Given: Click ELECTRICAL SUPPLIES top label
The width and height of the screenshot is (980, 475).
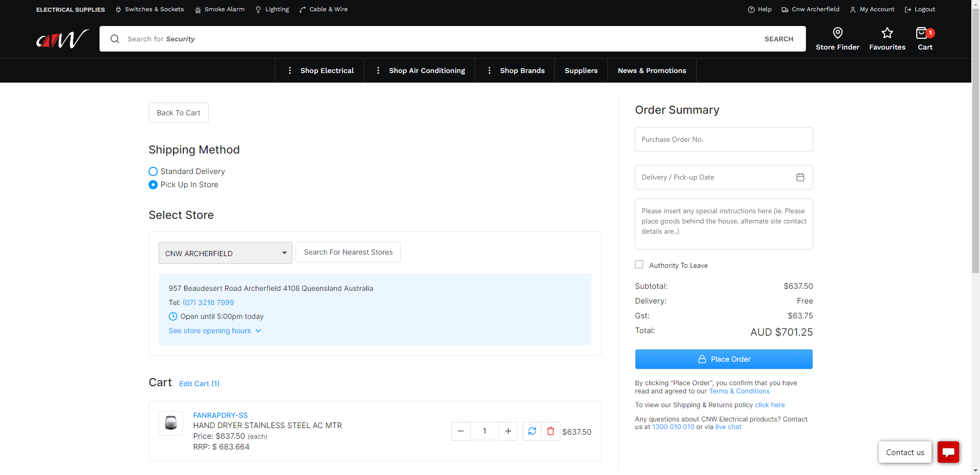Looking at the screenshot, I should click(70, 10).
